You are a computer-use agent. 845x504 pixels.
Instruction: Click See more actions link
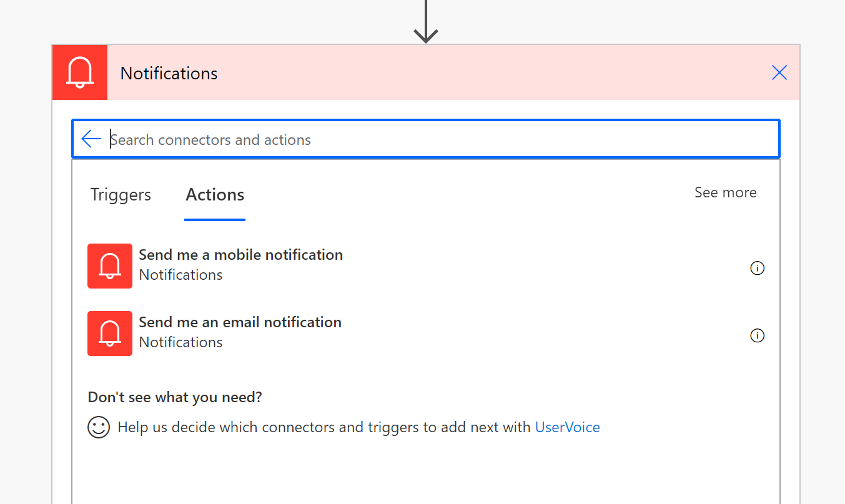(x=725, y=192)
